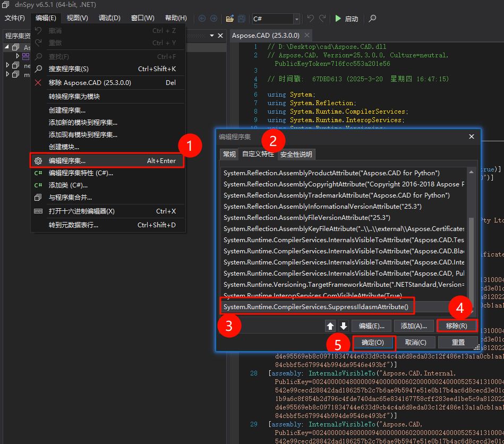Image resolution: width=504 pixels, height=444 pixels.
Task: Click the redo arrow in the toolbar
Action: point(322,19)
